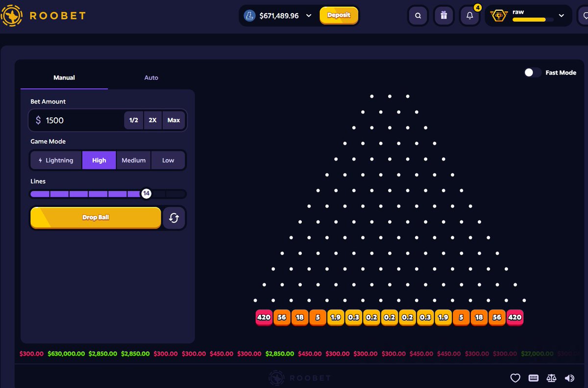Double bet with 2X button
Image resolution: width=588 pixels, height=388 pixels.
coord(152,120)
